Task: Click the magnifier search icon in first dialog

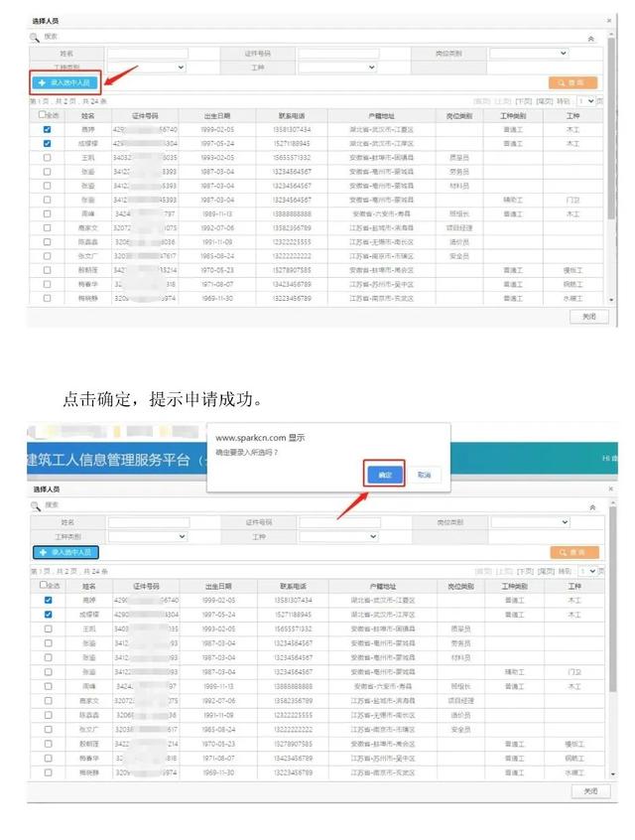Action: click(x=35, y=38)
